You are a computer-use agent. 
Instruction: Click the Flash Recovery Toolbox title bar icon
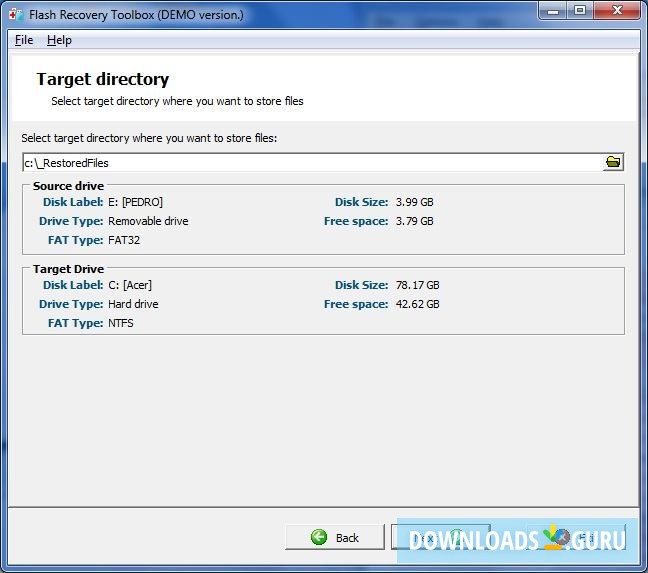click(x=16, y=15)
